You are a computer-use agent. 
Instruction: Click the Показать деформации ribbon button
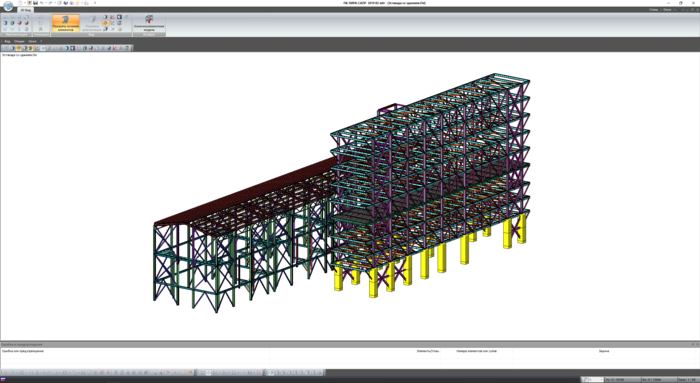point(92,23)
